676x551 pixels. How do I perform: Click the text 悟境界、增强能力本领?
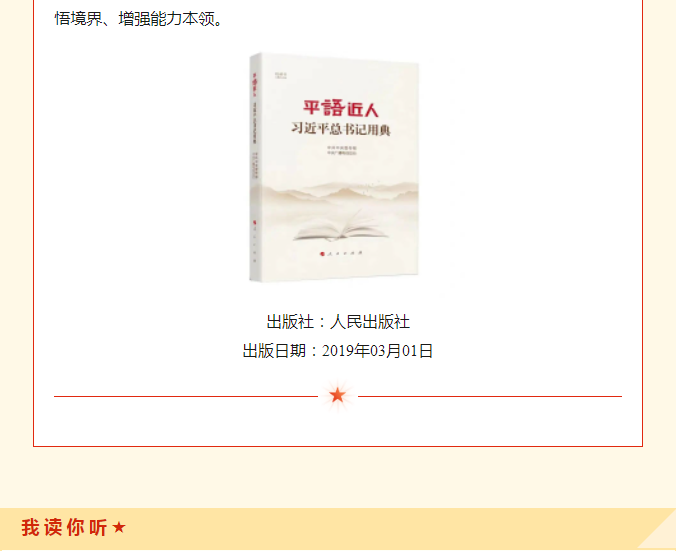coord(138,19)
